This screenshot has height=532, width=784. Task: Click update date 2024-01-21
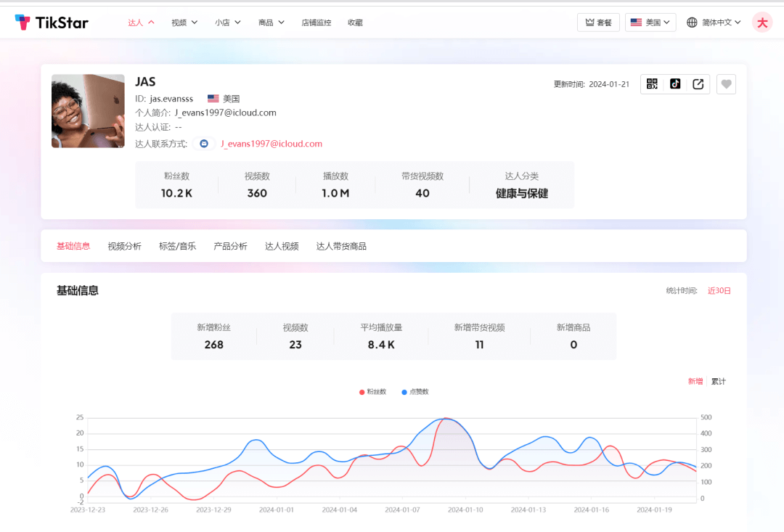point(609,84)
